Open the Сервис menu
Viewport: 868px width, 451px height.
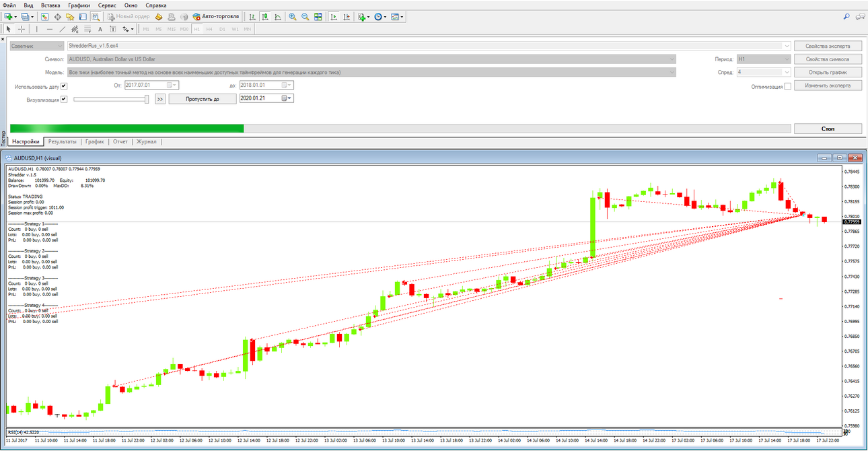click(x=106, y=5)
